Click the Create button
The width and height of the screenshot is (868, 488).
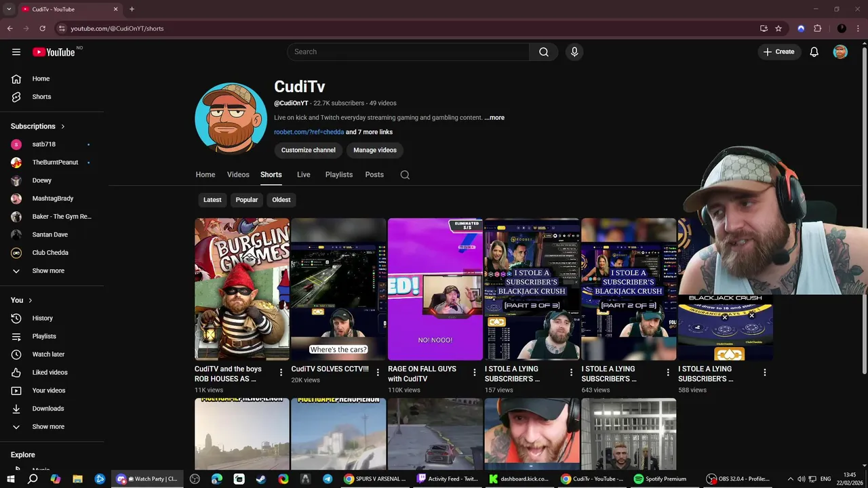(x=778, y=52)
